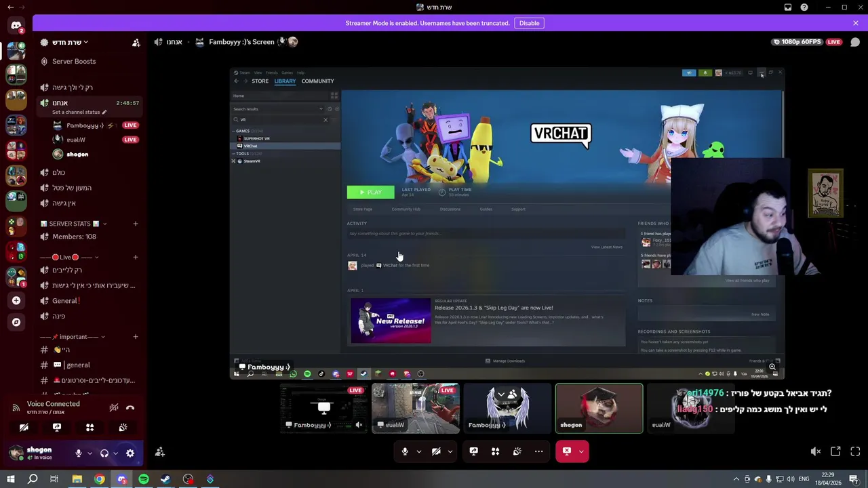
Task: Add channel to the Live category
Action: tap(136, 257)
